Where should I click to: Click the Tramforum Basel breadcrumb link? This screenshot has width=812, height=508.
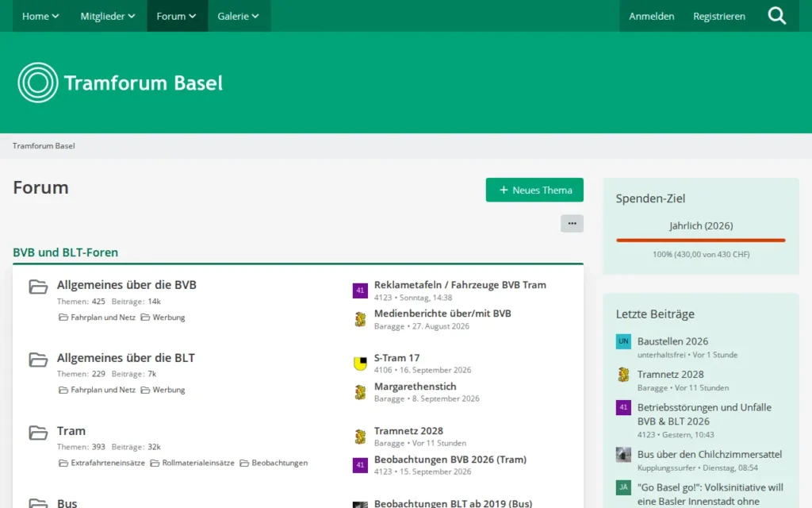(x=44, y=146)
